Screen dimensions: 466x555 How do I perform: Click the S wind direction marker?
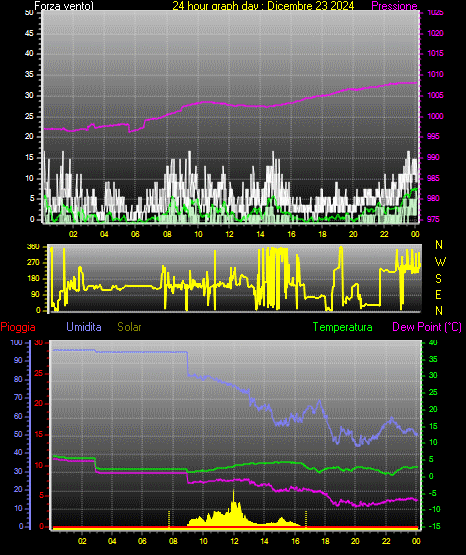tap(438, 279)
